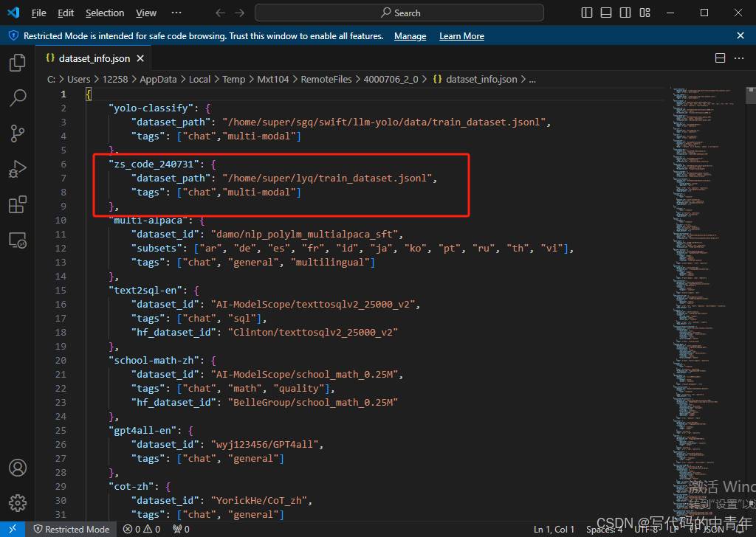Show more menus via title bar ellipsis
This screenshot has height=537, width=756.
(176, 13)
